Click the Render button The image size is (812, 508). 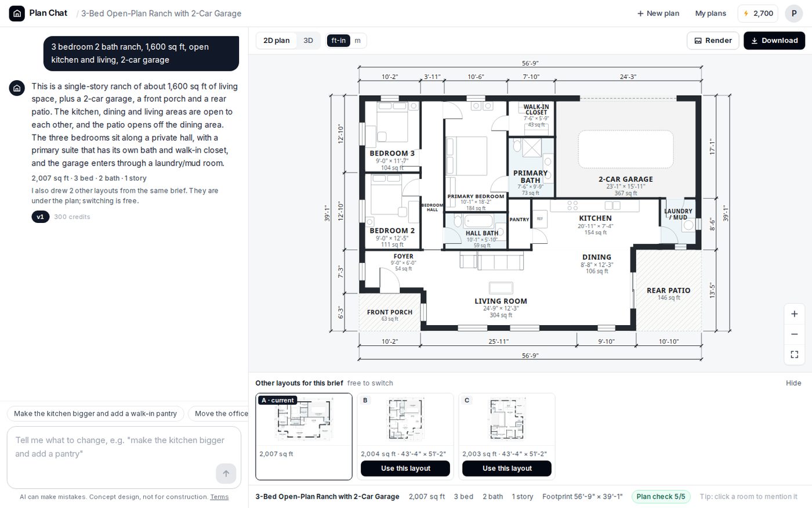tap(713, 41)
